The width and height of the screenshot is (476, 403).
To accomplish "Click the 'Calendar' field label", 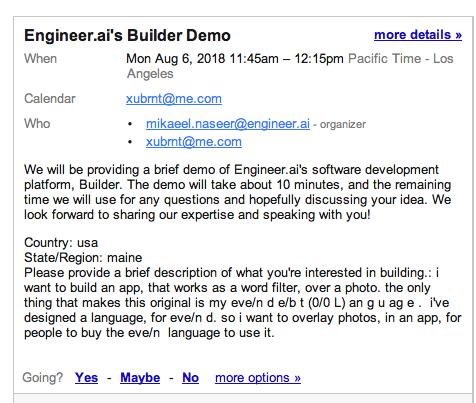I will tap(50, 99).
